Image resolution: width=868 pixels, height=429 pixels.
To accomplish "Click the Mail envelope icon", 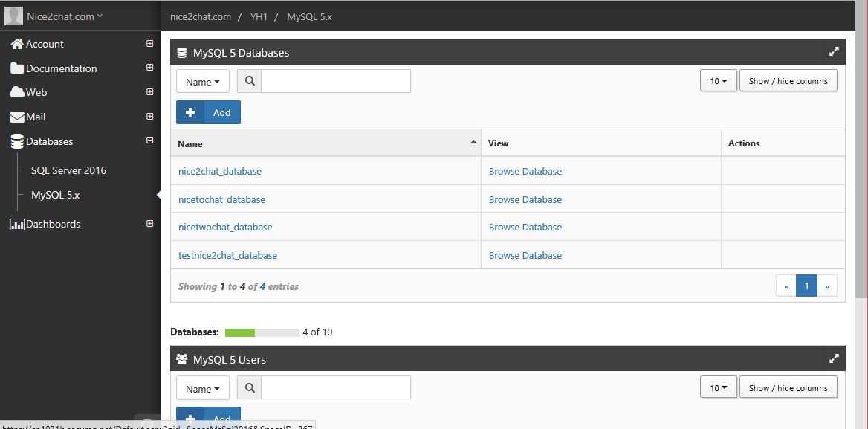I will pos(17,117).
